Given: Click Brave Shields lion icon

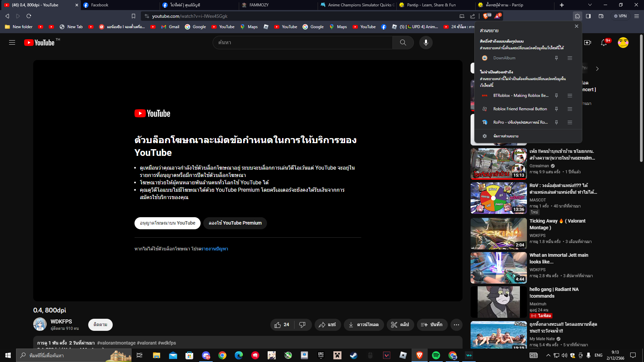Looking at the screenshot, I should [x=485, y=16].
